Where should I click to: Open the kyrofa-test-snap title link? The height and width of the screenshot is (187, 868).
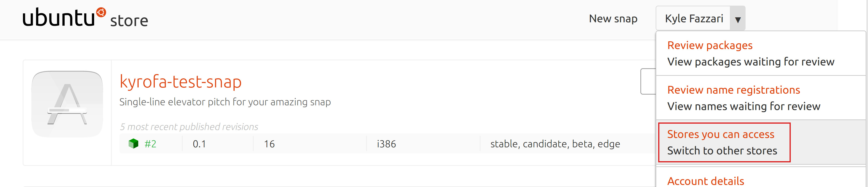[x=181, y=82]
